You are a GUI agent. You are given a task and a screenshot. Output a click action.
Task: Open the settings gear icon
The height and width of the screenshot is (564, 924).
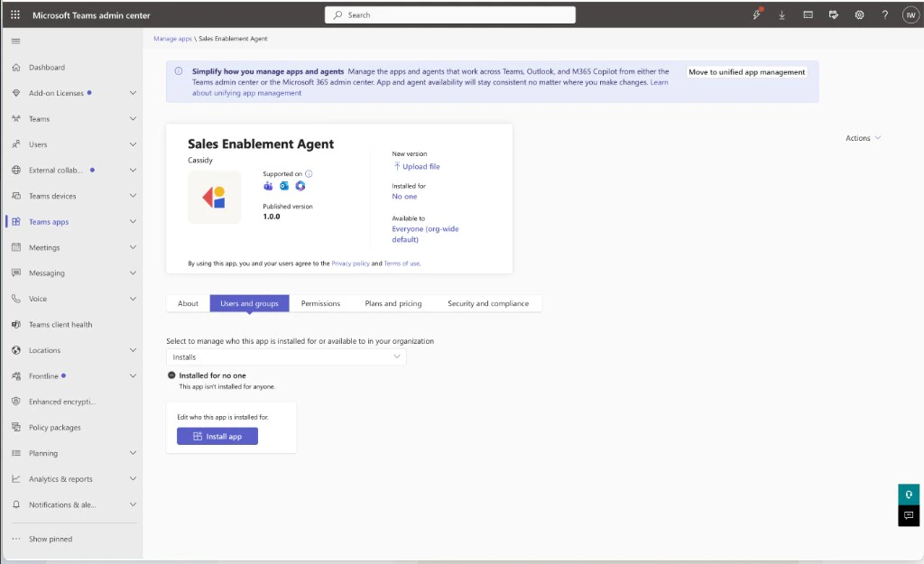tap(859, 14)
